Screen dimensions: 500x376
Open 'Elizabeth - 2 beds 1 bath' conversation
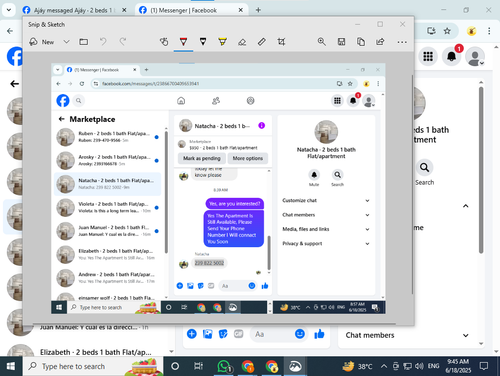click(88, 352)
